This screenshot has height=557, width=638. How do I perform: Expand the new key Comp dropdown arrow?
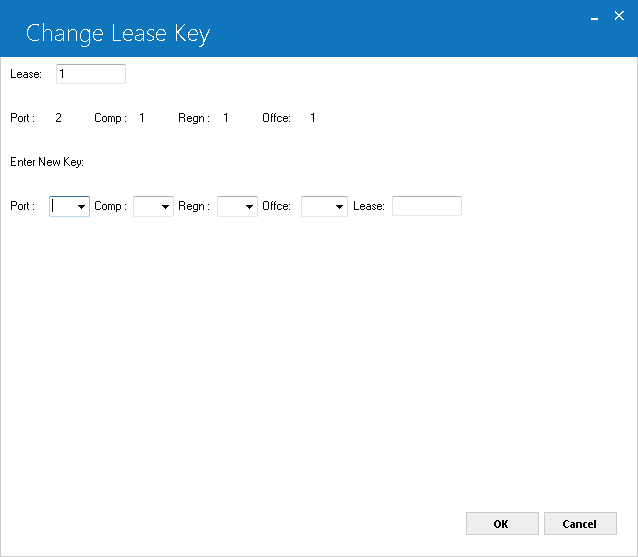click(x=165, y=207)
